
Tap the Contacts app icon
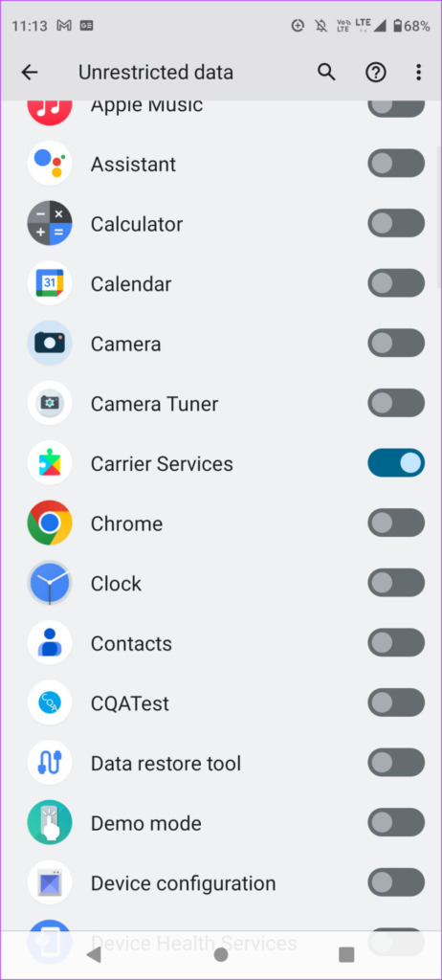50,643
